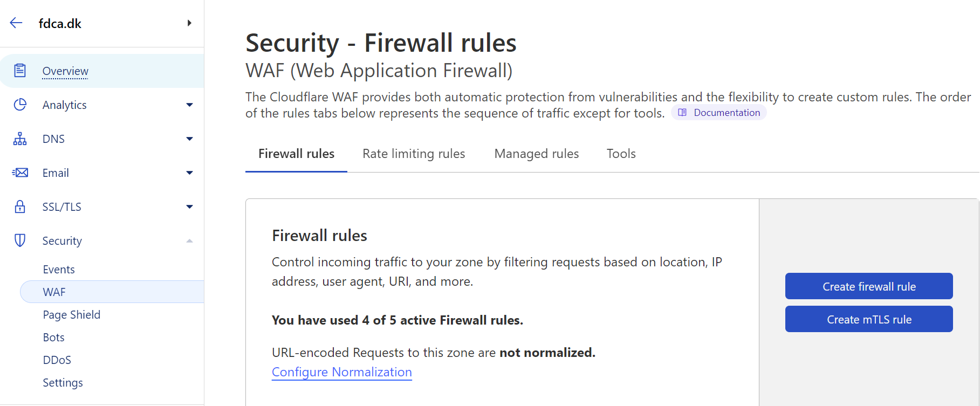Image resolution: width=980 pixels, height=406 pixels.
Task: Switch to the Rate limiting rules tab
Action: [x=414, y=154]
